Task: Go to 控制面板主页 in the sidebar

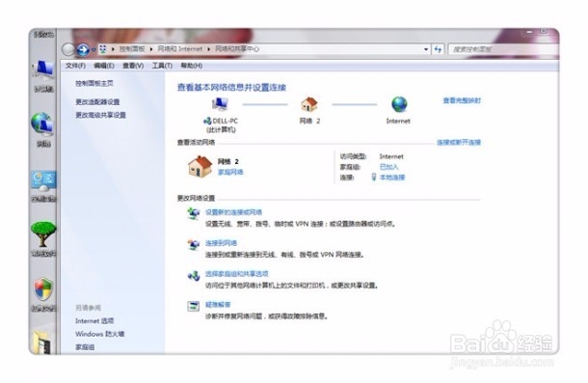Action: [x=94, y=83]
